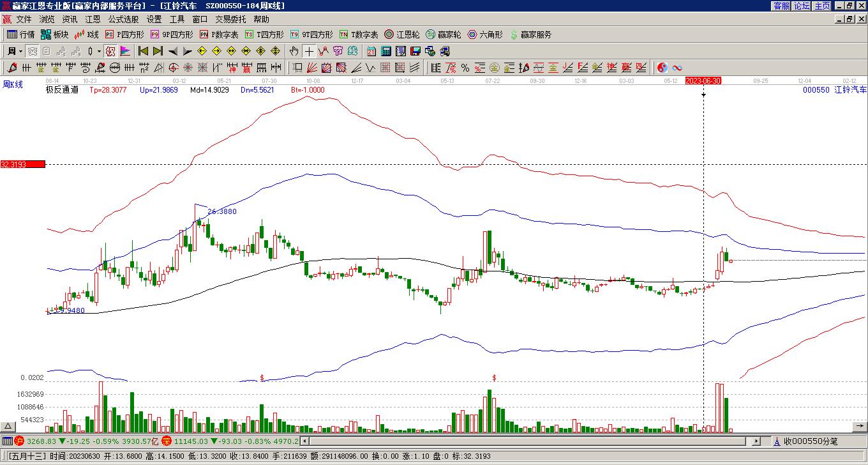This screenshot has height=465, width=868.
Task: Click the red 沪 Shanghai index badge
Action: tap(19, 441)
